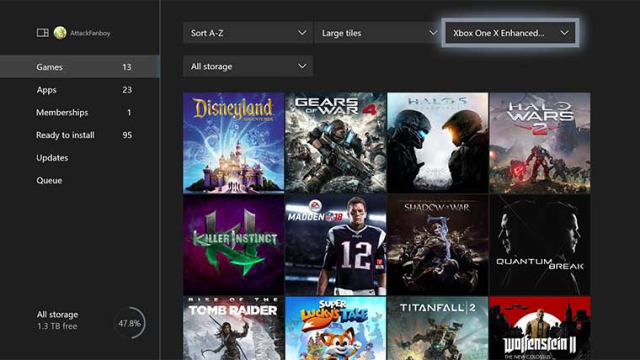Open the Xbox One X Enhanced filter
The width and height of the screenshot is (640, 360).
[510, 33]
